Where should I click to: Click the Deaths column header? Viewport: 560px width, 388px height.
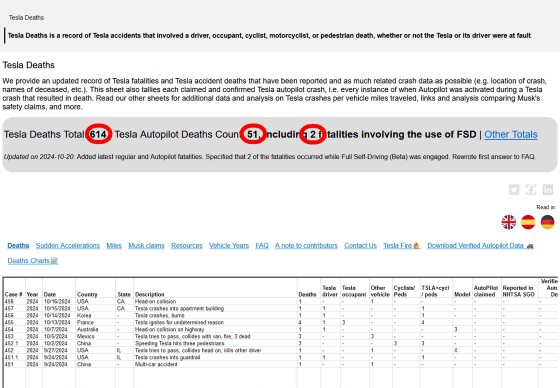point(307,294)
